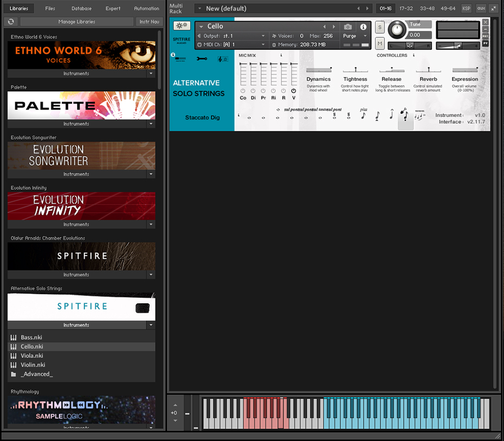Load previous instrument with Cello left arrow
The image size is (504, 441).
click(x=324, y=27)
